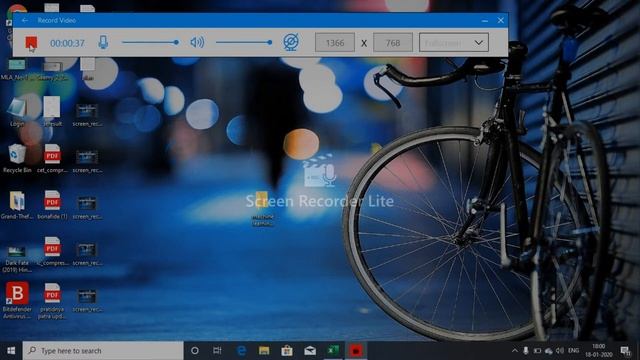
Task: Open the tray volume control icon
Action: click(x=560, y=351)
